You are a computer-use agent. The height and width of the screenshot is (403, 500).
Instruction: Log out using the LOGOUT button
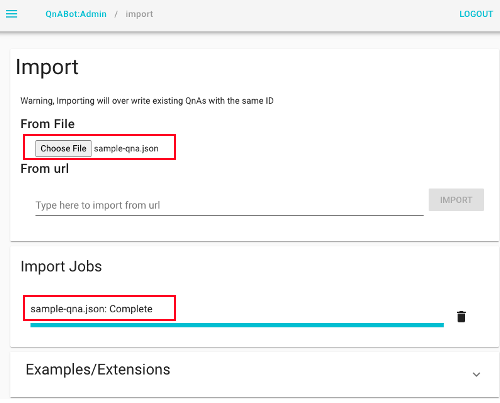point(476,14)
